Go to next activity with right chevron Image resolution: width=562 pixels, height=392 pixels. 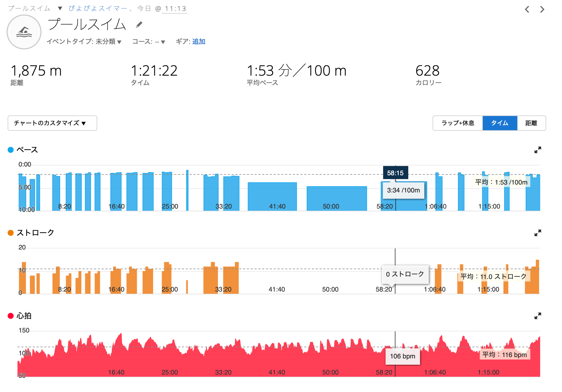pyautogui.click(x=542, y=10)
